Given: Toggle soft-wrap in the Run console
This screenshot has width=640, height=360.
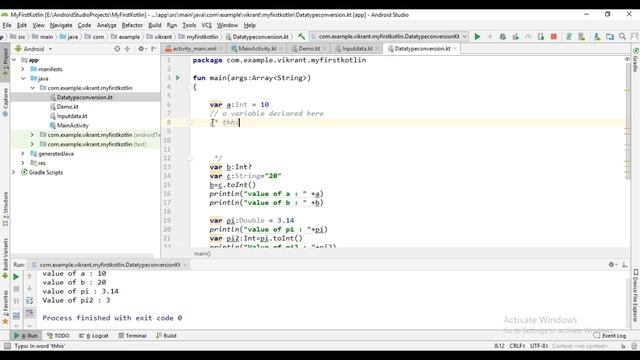Looking at the screenshot, I should tap(29, 301).
